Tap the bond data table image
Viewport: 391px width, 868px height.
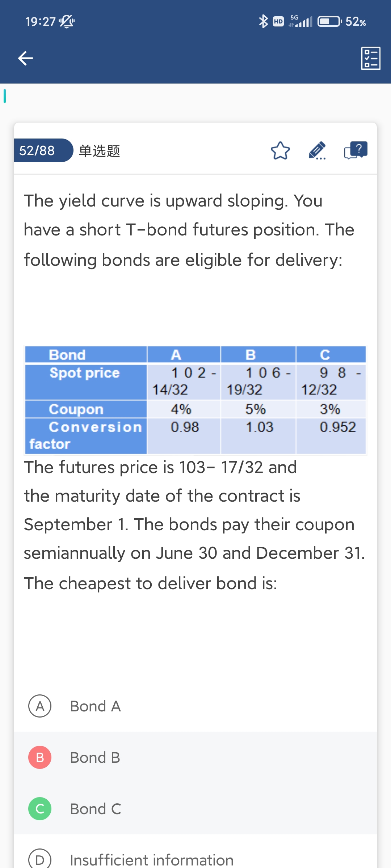pyautogui.click(x=195, y=400)
